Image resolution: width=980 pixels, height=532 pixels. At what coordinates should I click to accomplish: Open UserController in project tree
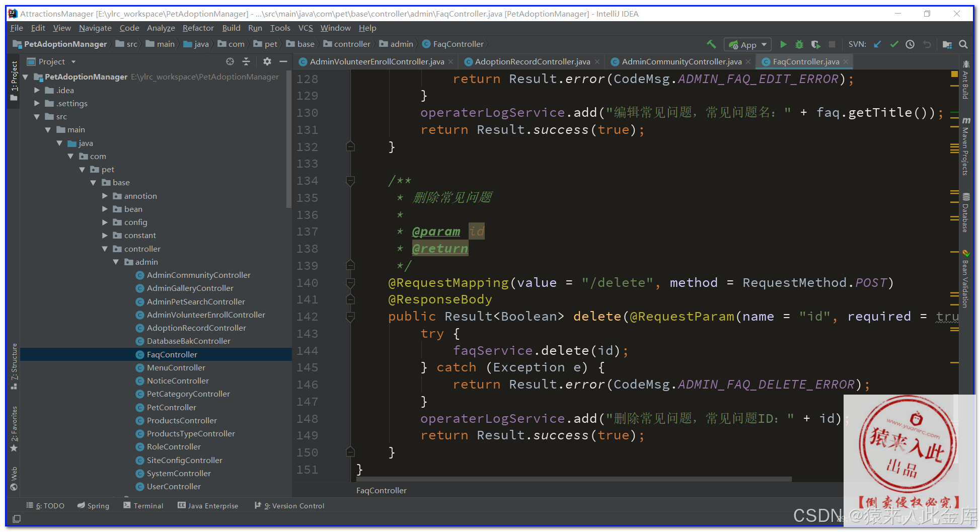(174, 486)
